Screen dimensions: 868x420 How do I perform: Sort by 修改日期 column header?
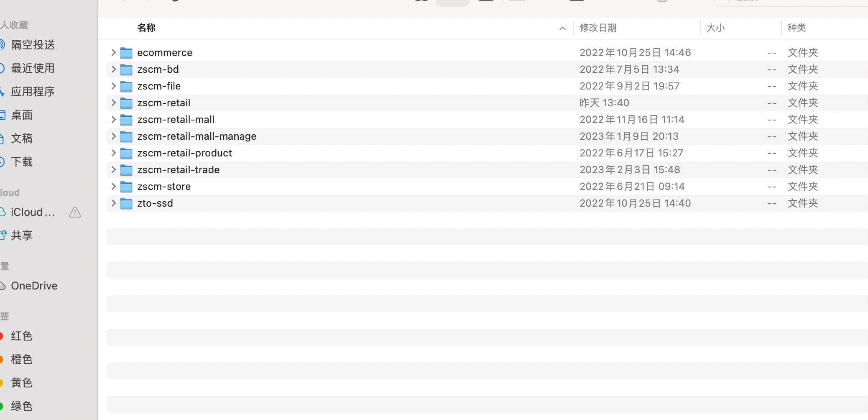pos(598,28)
